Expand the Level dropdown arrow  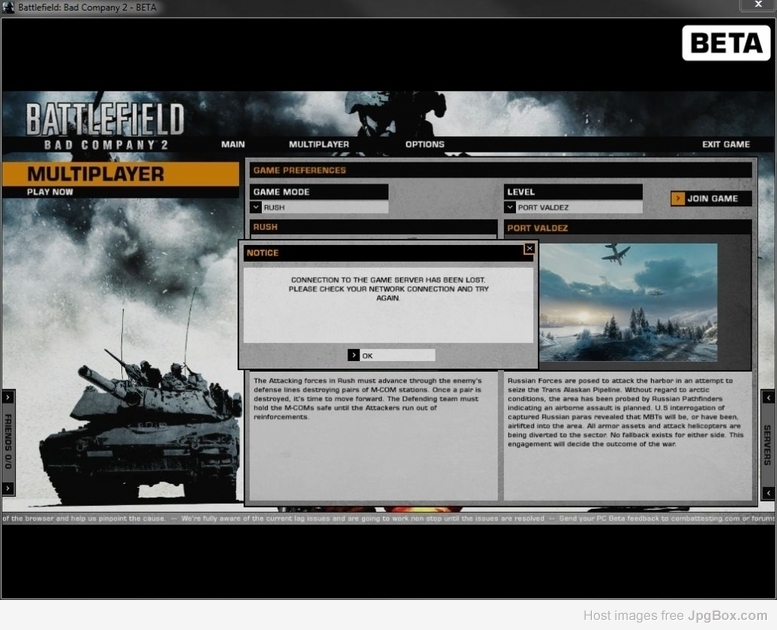point(510,207)
